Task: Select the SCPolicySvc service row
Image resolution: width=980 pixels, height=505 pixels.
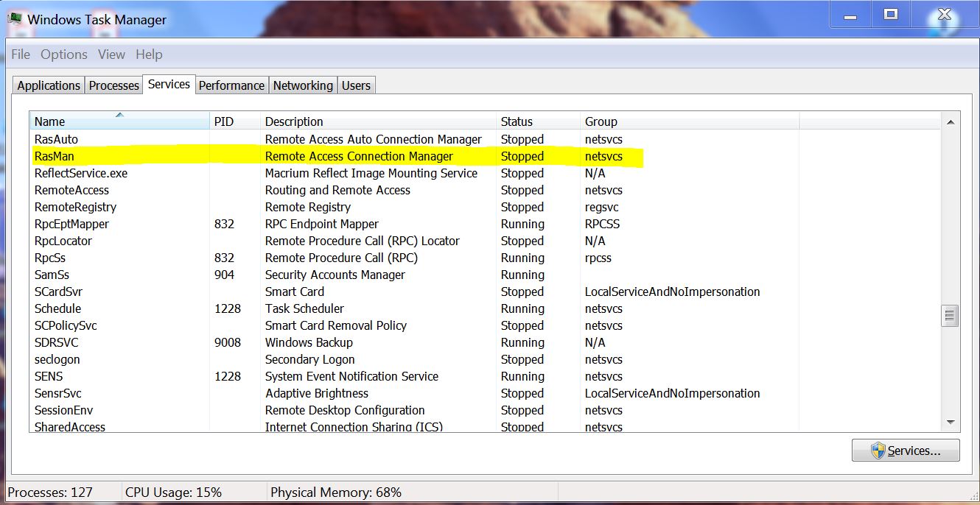Action: coord(486,325)
